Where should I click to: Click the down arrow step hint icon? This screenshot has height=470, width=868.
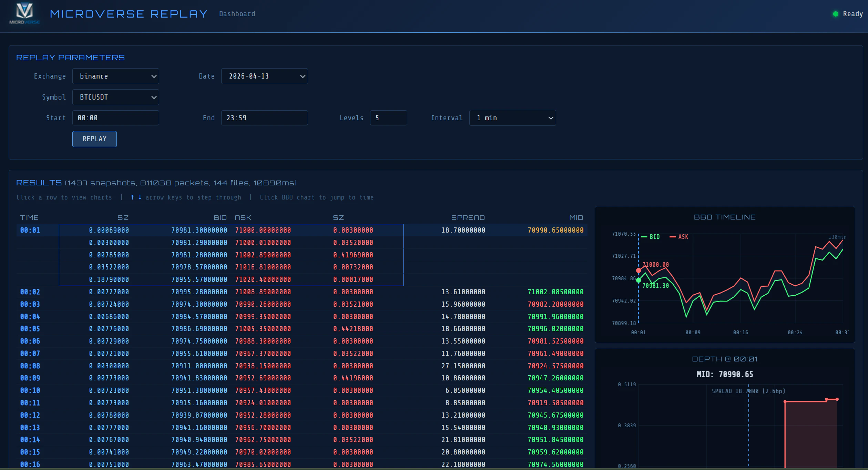click(x=139, y=197)
